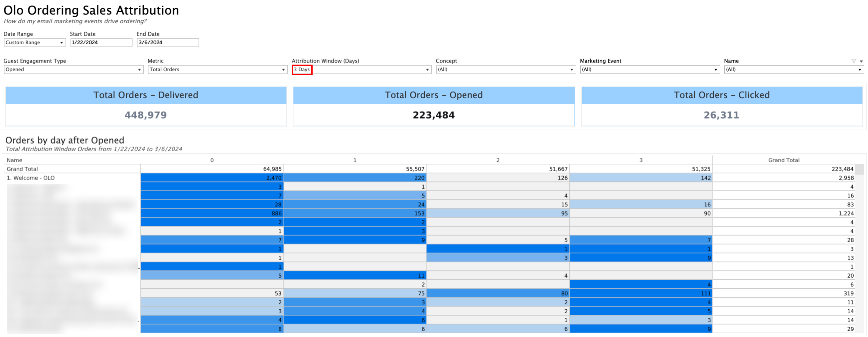Click the table's vertical scrollbar thumb
Screen dimensions: 868x337
(x=859, y=169)
